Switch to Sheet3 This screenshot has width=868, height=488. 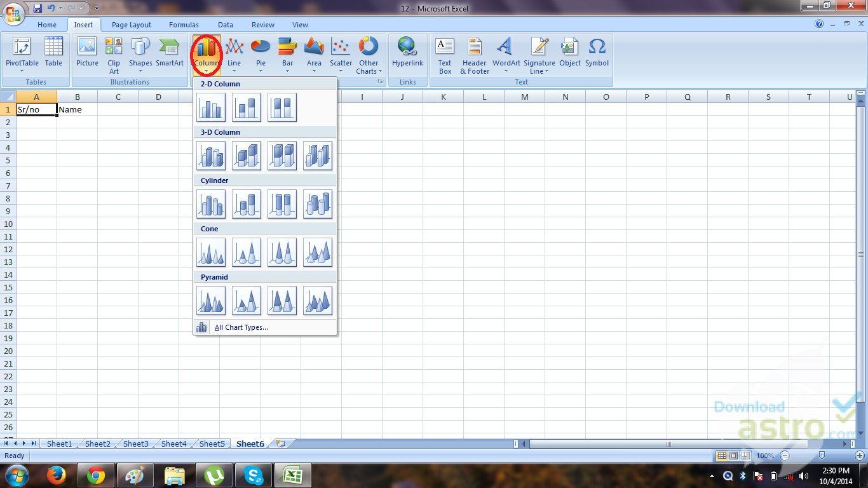click(135, 444)
